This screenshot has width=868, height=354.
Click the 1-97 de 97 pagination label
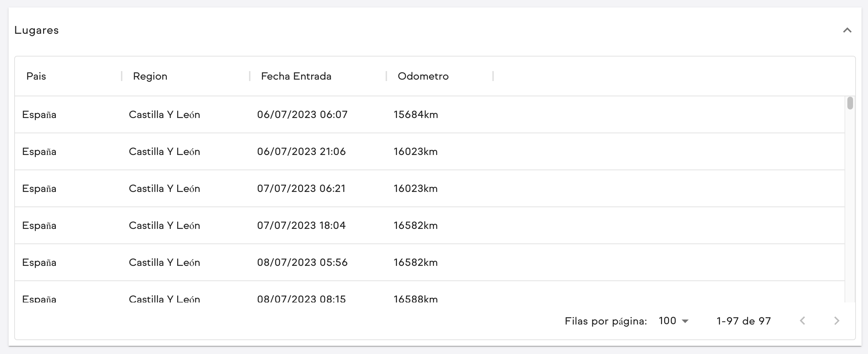743,321
